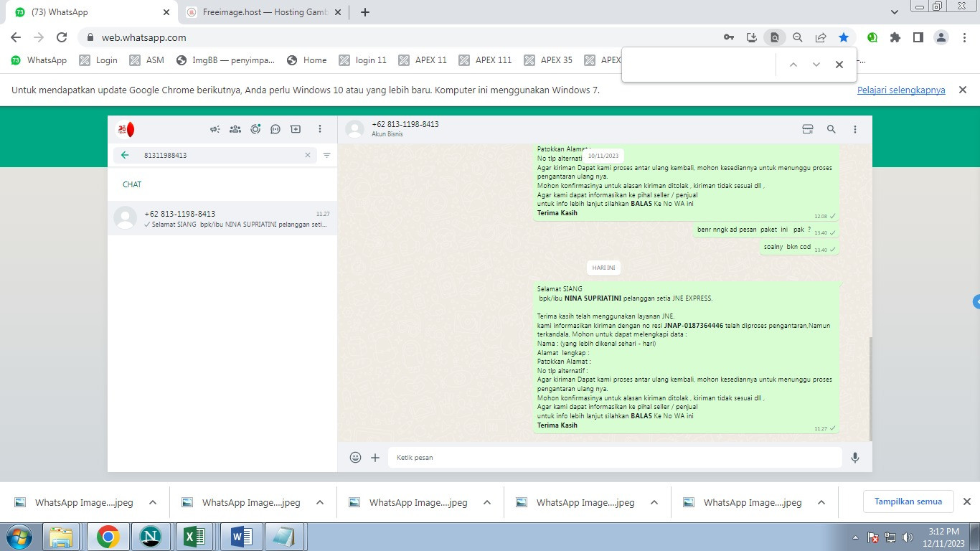The image size is (980, 551).
Task: Open the APEX 35 bookmark
Action: tap(548, 60)
